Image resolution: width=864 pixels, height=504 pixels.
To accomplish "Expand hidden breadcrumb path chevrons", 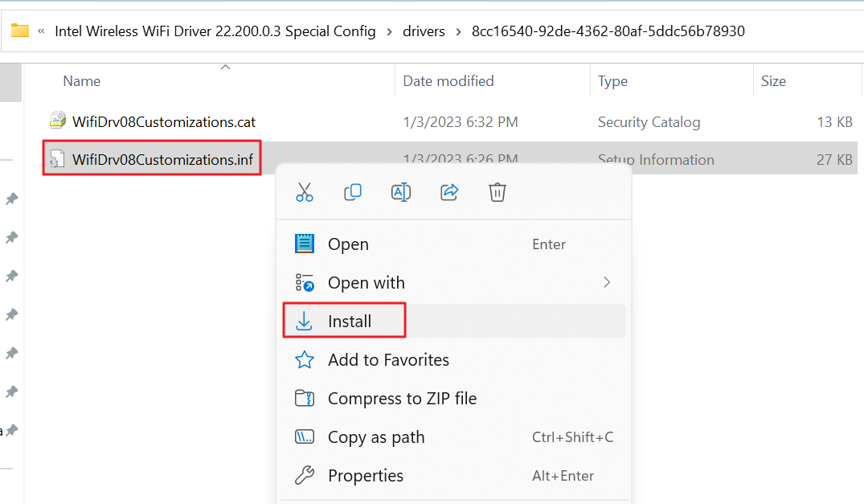I will click(41, 31).
